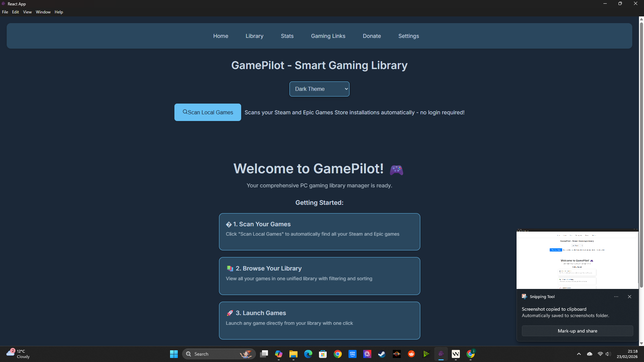Open Prime Video taskbar icon
The image size is (644, 362).
pos(352,354)
